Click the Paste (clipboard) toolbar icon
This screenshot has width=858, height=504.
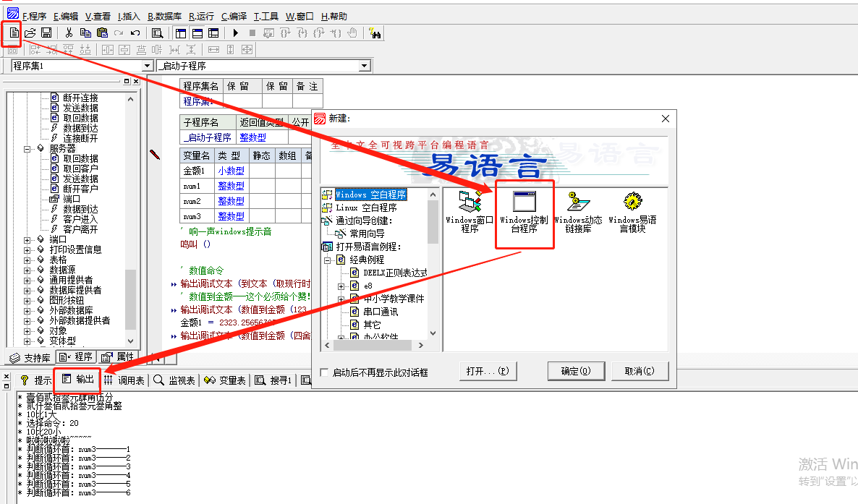point(102,33)
